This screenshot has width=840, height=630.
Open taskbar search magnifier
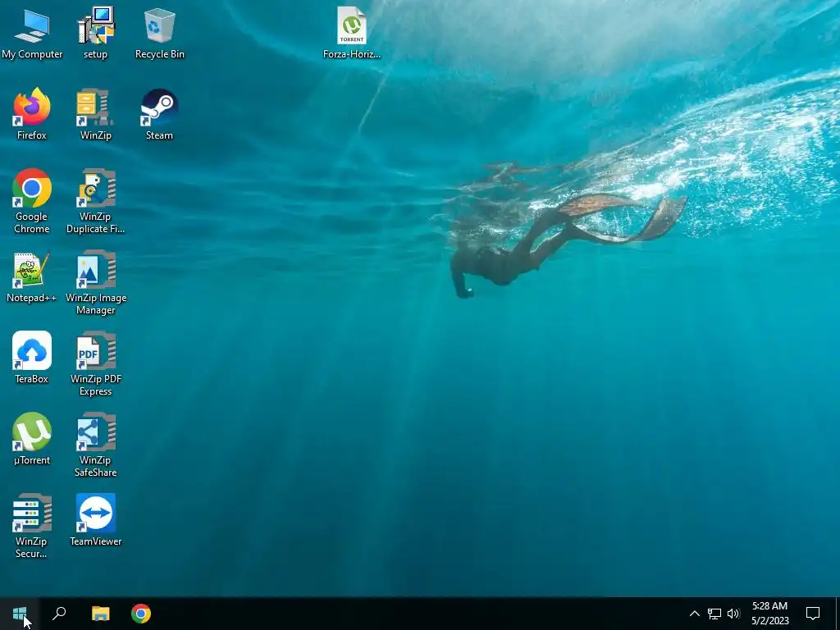click(59, 614)
